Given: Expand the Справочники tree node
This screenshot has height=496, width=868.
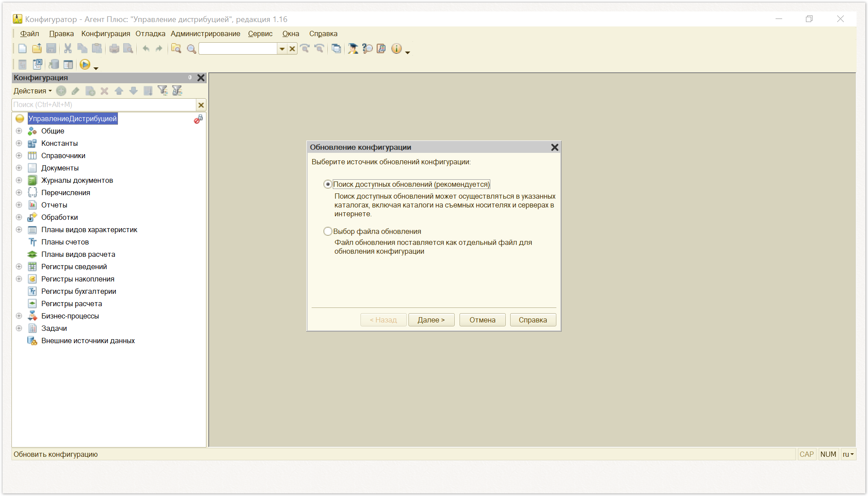Looking at the screenshot, I should point(19,155).
